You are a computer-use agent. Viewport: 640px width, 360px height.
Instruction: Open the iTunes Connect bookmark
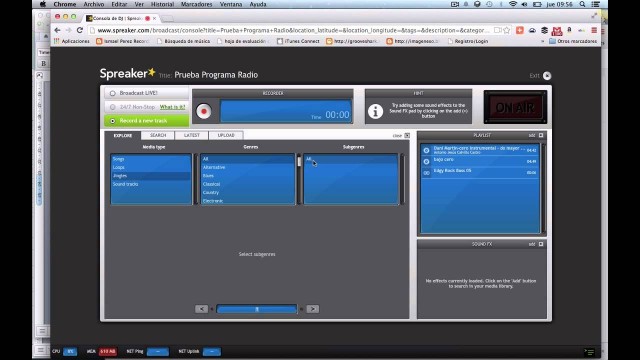click(298, 41)
